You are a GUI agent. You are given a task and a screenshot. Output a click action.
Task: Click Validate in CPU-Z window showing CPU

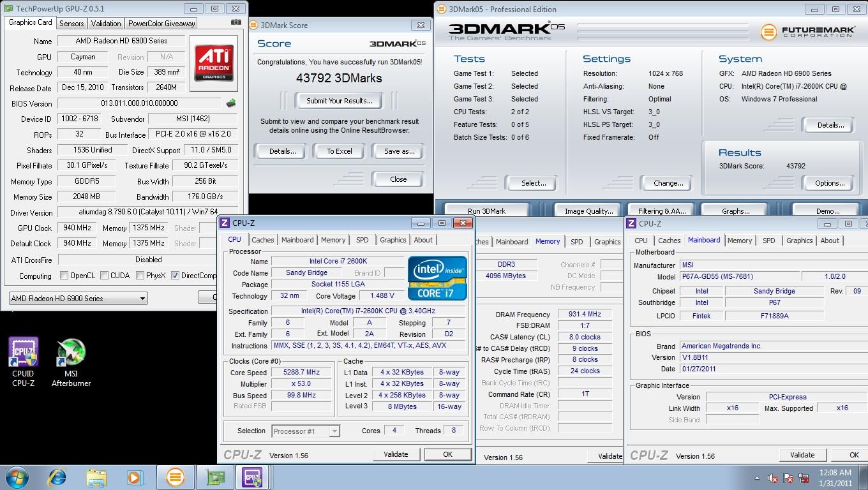coord(396,454)
